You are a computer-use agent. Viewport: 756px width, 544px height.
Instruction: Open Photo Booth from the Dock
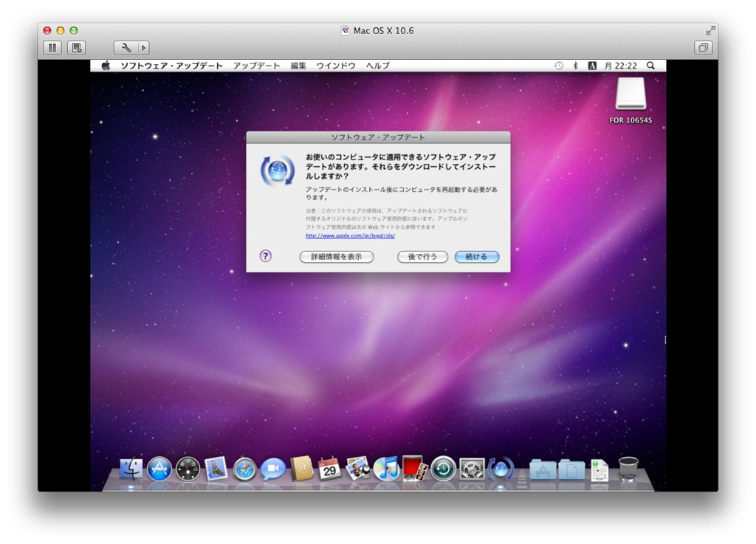coord(414,469)
